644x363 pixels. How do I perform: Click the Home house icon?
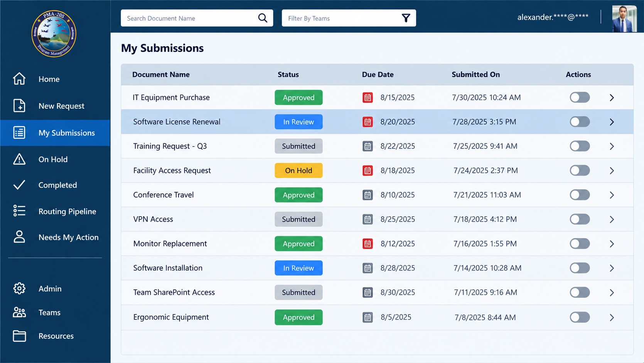tap(19, 79)
